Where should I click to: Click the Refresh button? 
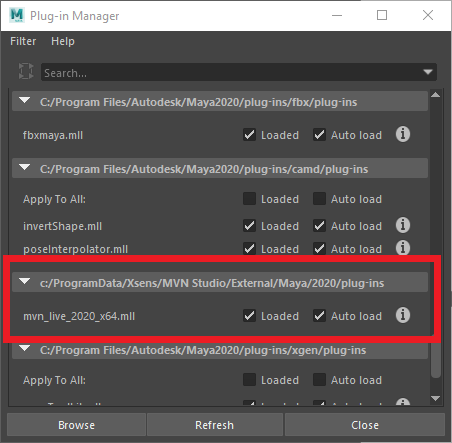(215, 425)
